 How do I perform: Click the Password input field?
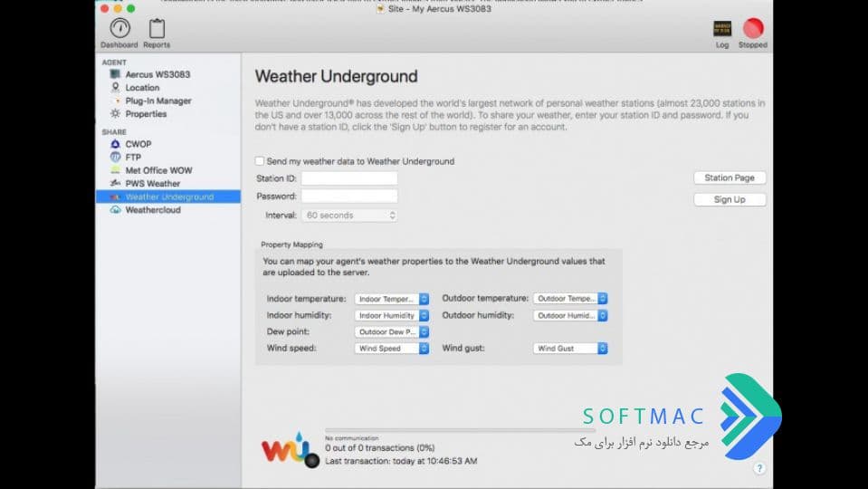coord(349,196)
